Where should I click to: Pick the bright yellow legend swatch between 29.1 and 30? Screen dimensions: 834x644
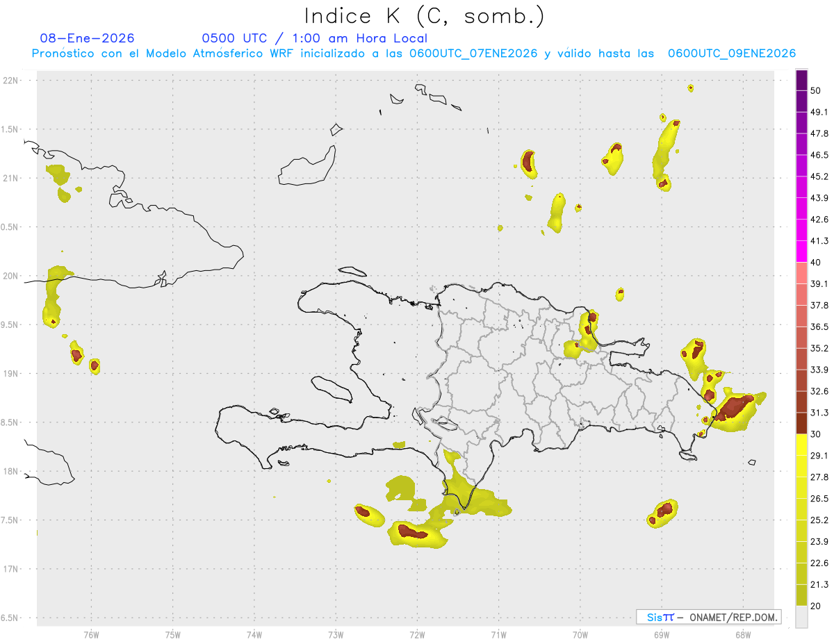click(x=802, y=445)
